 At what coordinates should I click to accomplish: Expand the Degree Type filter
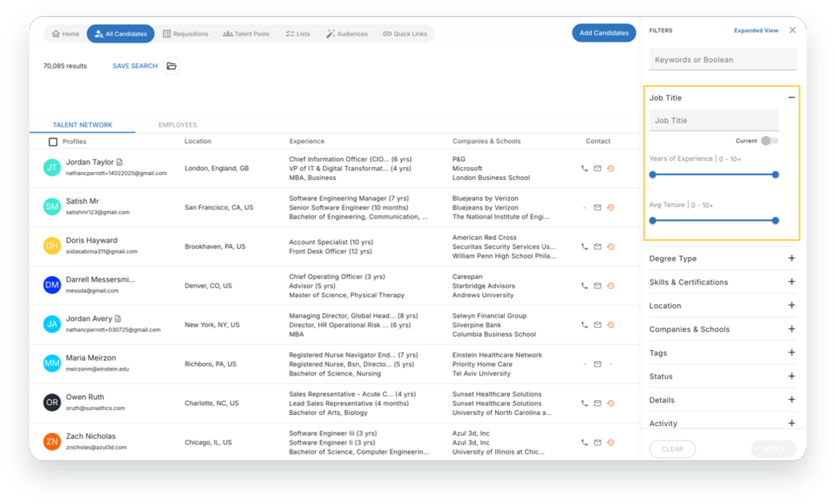[x=792, y=258]
